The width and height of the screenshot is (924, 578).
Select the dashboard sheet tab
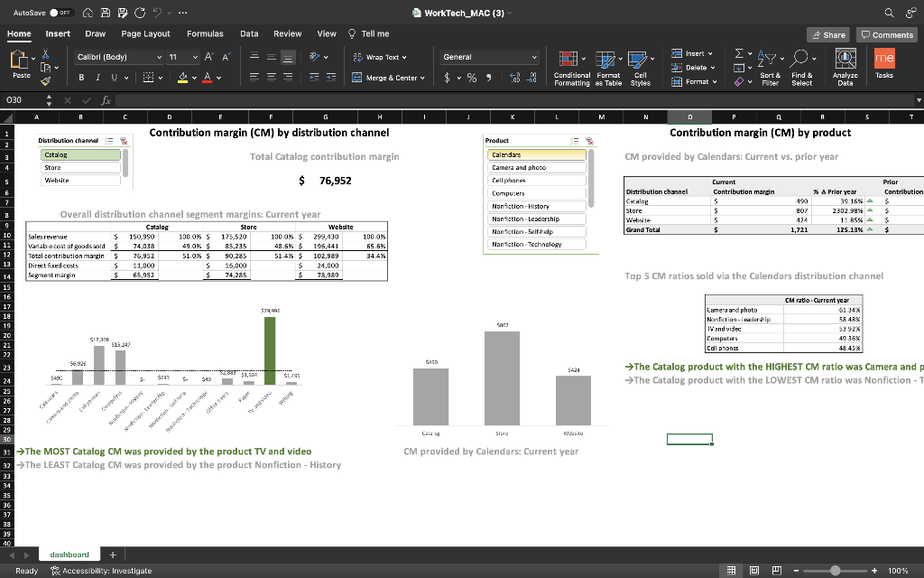click(69, 554)
